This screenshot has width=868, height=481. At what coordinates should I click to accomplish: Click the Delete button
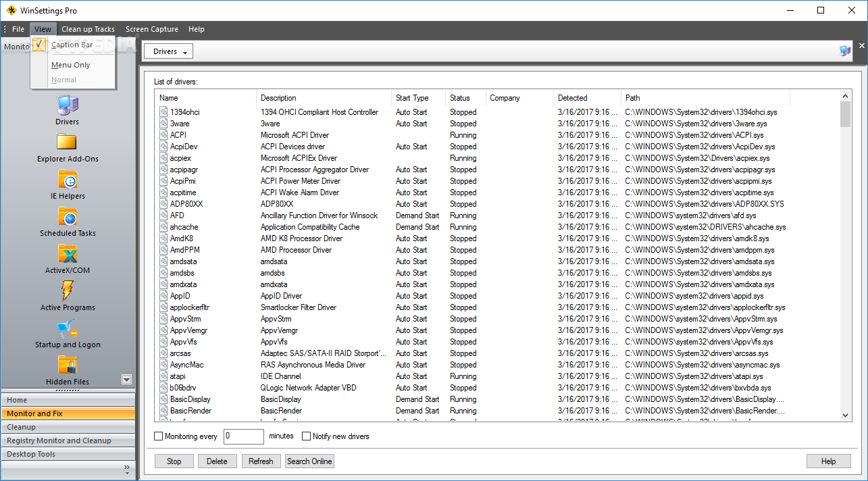[217, 461]
